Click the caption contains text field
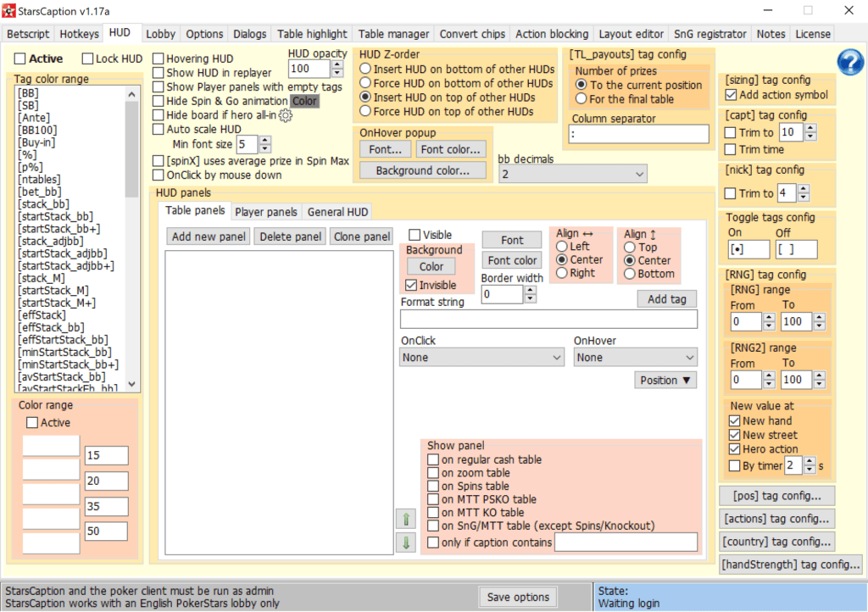The height and width of the screenshot is (612, 868). pos(626,542)
